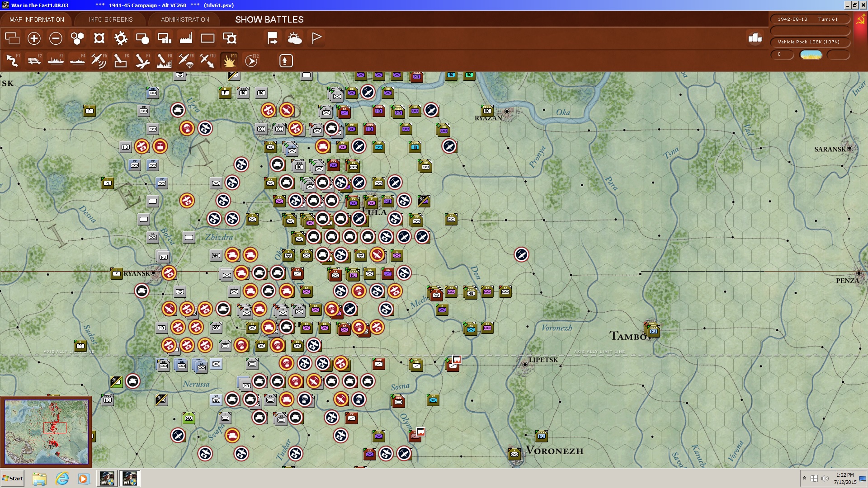Switch to the INFO SCREENS tab

tap(111, 19)
